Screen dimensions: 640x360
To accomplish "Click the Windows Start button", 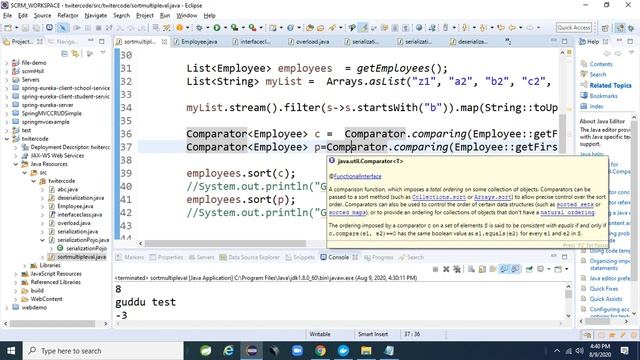I will point(11,351).
